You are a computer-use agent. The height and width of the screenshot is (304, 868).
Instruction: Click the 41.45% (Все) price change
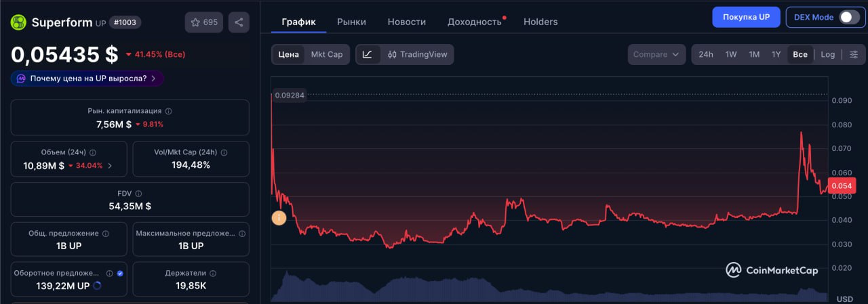point(155,54)
